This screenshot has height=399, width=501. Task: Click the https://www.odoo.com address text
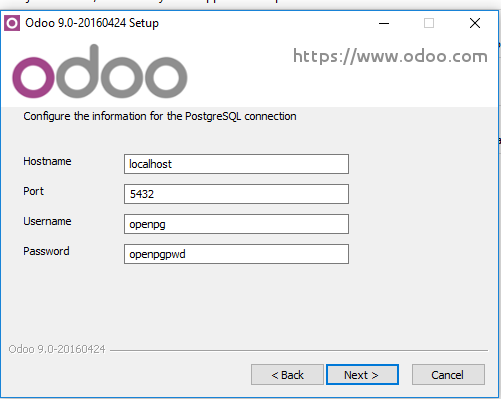coord(390,56)
